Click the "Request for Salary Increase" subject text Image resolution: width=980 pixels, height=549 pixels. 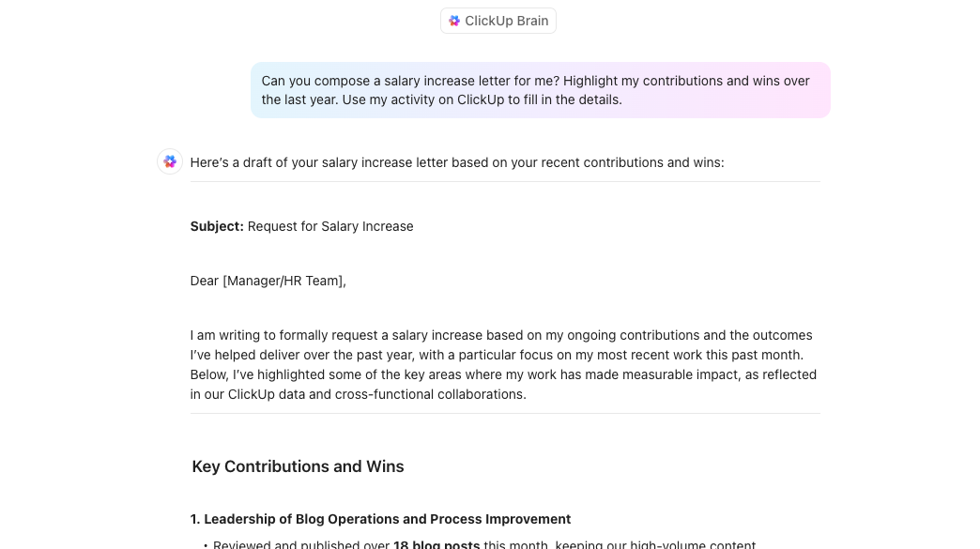pyautogui.click(x=330, y=226)
